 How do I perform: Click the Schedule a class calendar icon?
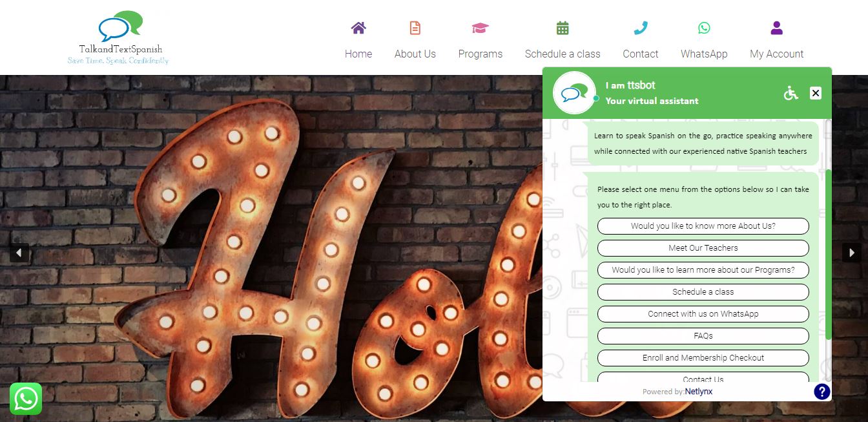tap(563, 28)
